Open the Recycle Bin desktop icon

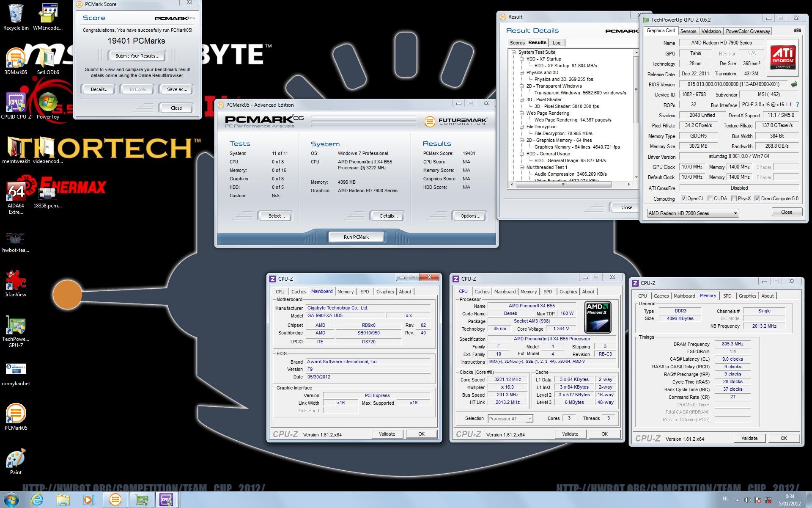(16, 17)
